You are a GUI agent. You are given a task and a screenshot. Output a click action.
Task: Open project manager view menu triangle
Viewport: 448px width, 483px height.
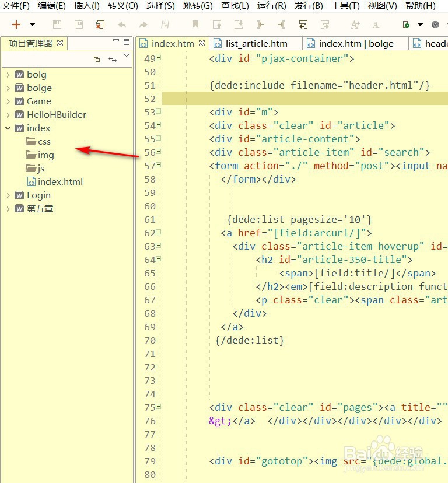click(x=127, y=55)
